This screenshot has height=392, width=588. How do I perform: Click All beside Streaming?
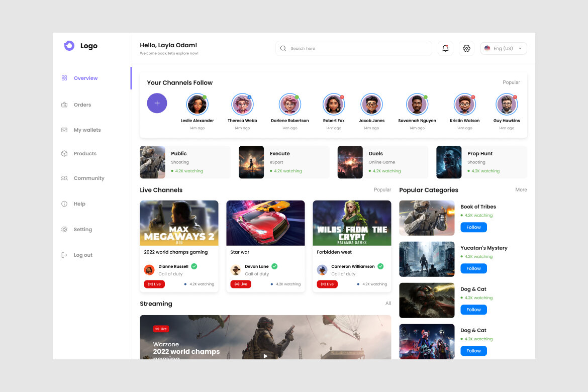pyautogui.click(x=388, y=304)
